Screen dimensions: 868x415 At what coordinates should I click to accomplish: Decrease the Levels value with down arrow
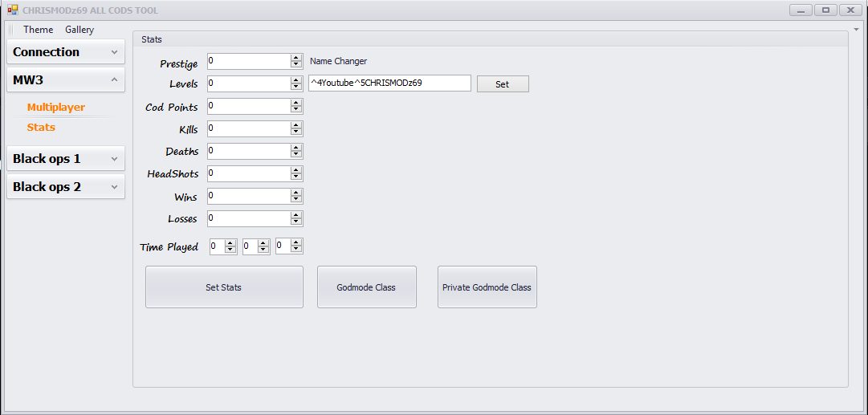pyautogui.click(x=296, y=87)
